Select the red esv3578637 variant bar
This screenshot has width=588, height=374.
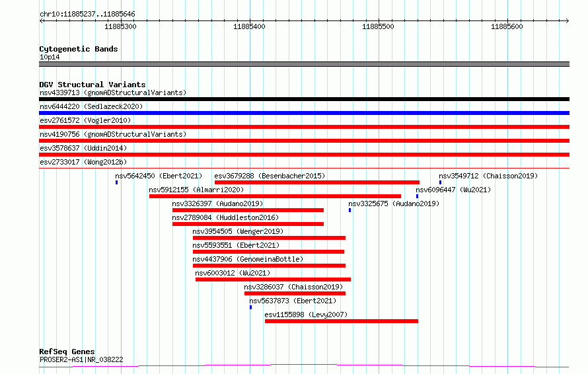(x=304, y=155)
